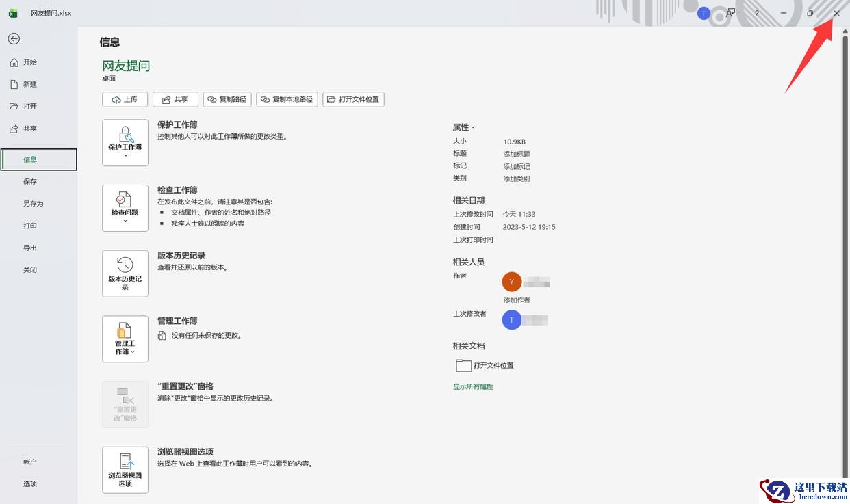
Task: Click the creation date 2023-5-12 19:15
Action: click(x=529, y=227)
